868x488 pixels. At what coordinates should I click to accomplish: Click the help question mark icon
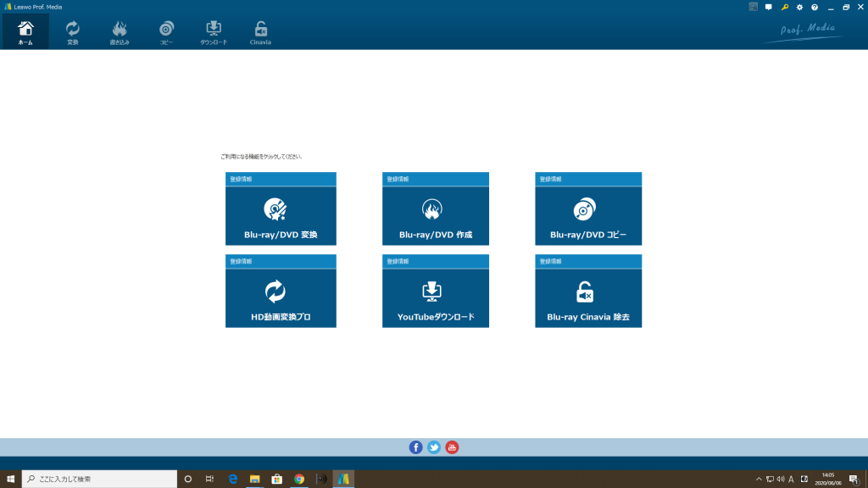815,7
